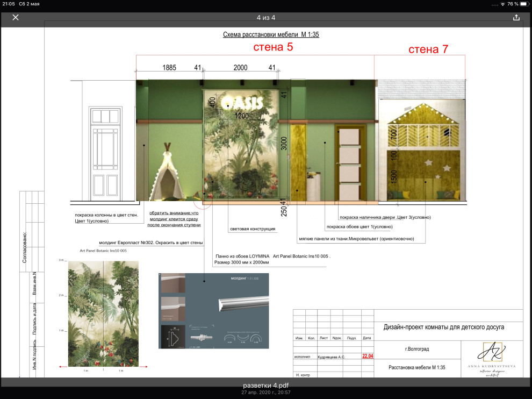Open the jungle wallpaper panel thumbnail
Screen dimensions: 532x399
click(x=103, y=313)
